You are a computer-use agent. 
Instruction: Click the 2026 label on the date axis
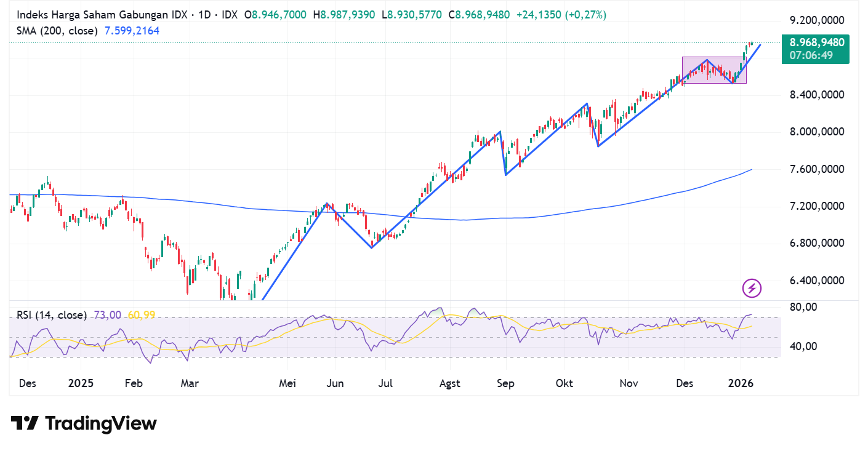pyautogui.click(x=742, y=383)
